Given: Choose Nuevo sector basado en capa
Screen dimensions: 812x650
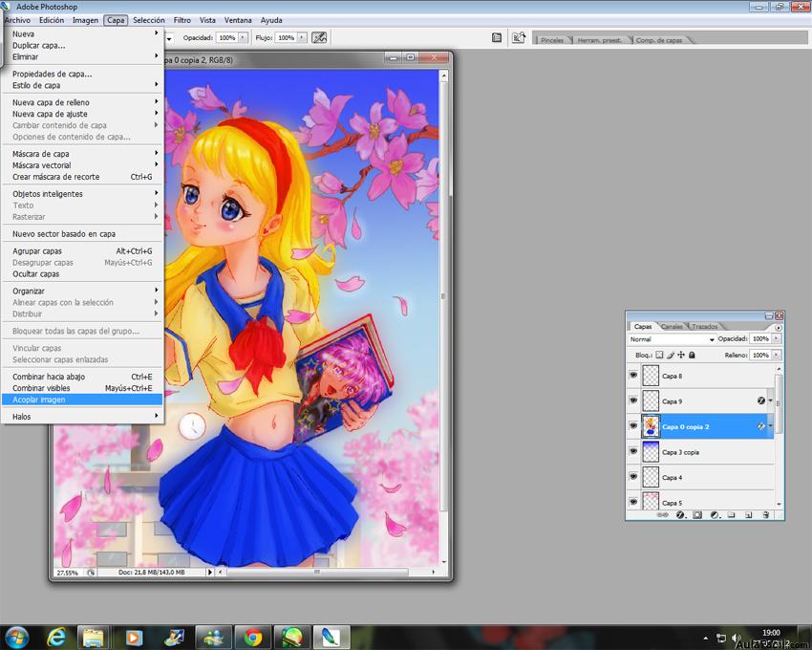Looking at the screenshot, I should point(82,234).
